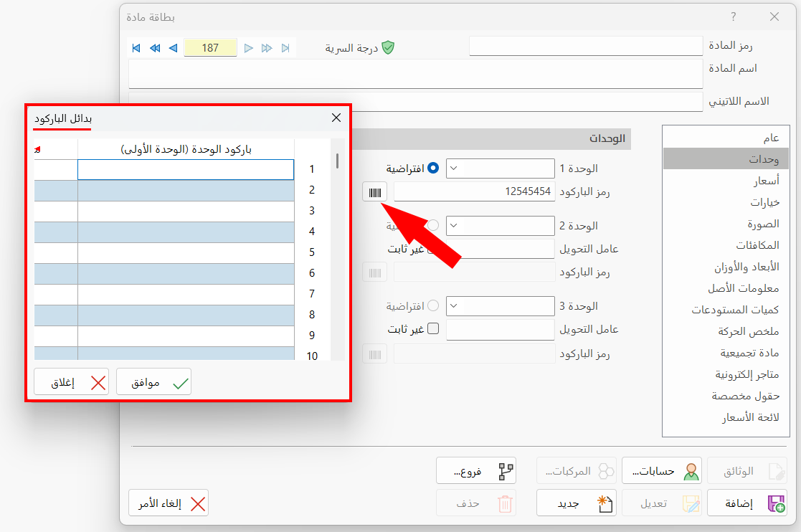The width and height of the screenshot is (801, 532).
Task: Select خيارات in the side list
Action: (726, 202)
